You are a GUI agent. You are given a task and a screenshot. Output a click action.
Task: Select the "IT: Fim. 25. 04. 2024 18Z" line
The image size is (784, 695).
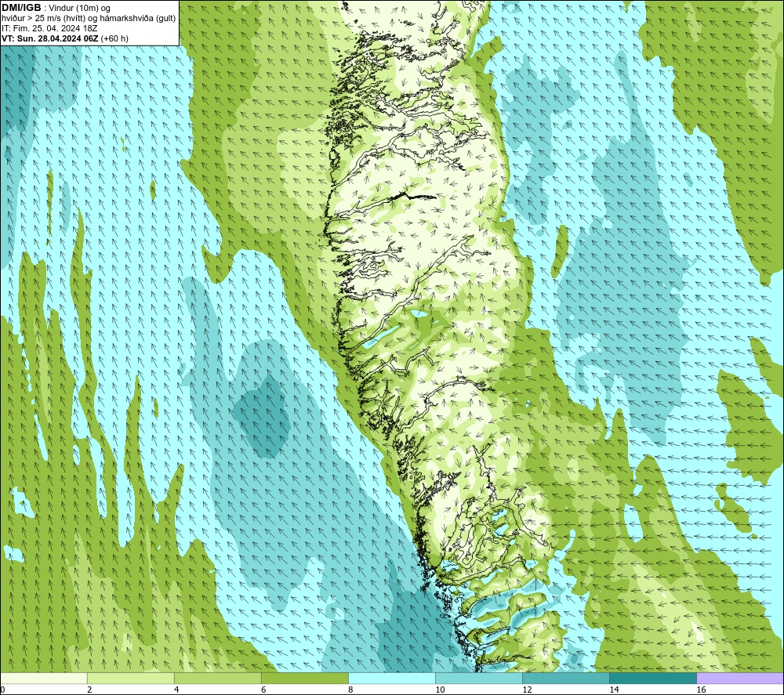49,28
